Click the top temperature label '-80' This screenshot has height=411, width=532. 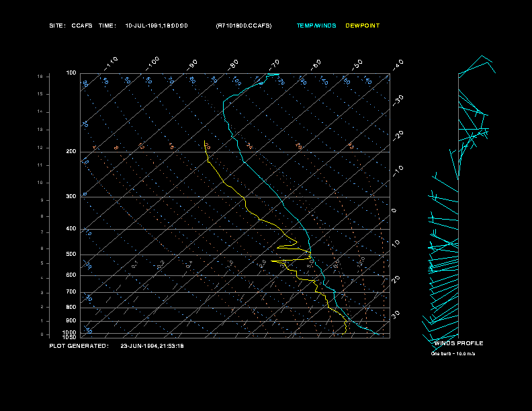232,65
